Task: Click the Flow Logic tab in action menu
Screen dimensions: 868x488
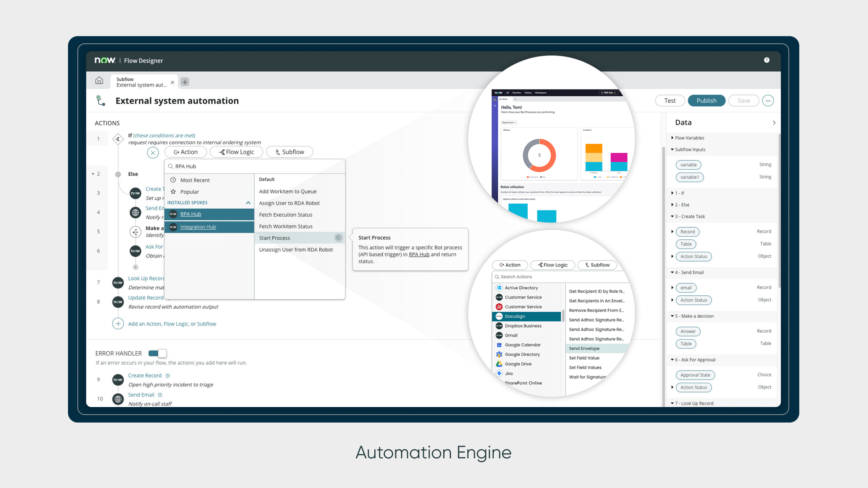Action: coord(237,152)
